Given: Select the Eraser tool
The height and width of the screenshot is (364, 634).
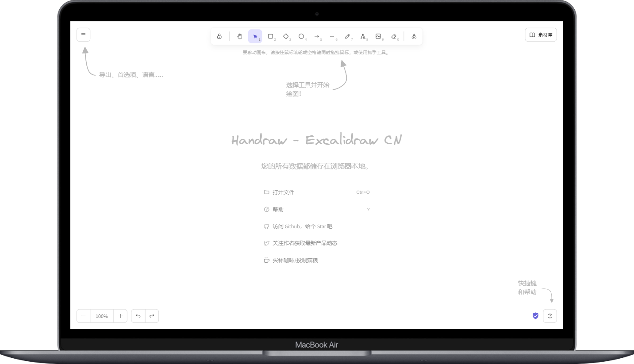Looking at the screenshot, I should [x=394, y=36].
